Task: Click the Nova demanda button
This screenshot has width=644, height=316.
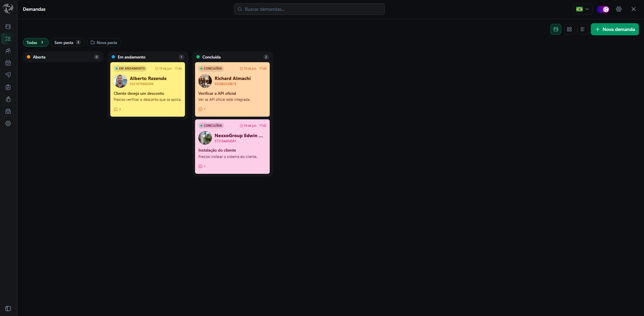Action: pos(615,29)
